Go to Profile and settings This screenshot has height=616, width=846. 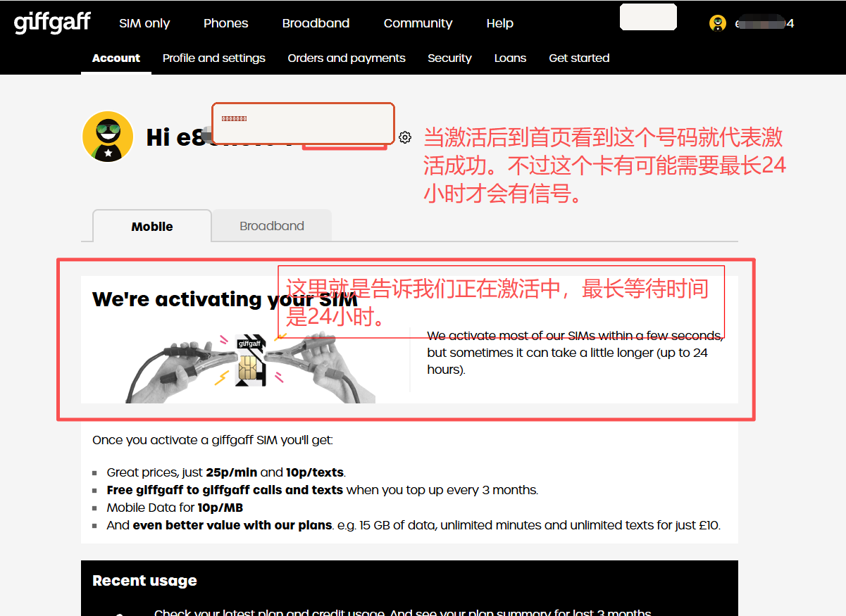pyautogui.click(x=214, y=58)
